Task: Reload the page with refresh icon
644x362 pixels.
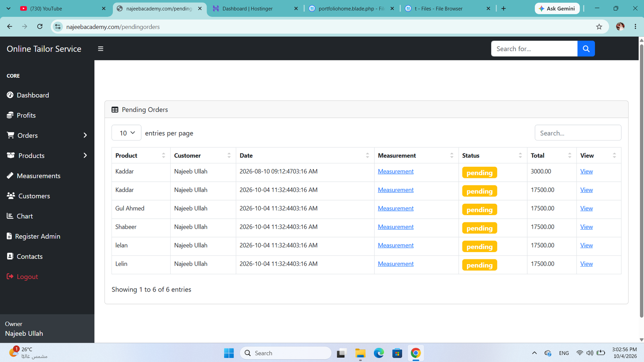Action: (x=40, y=27)
